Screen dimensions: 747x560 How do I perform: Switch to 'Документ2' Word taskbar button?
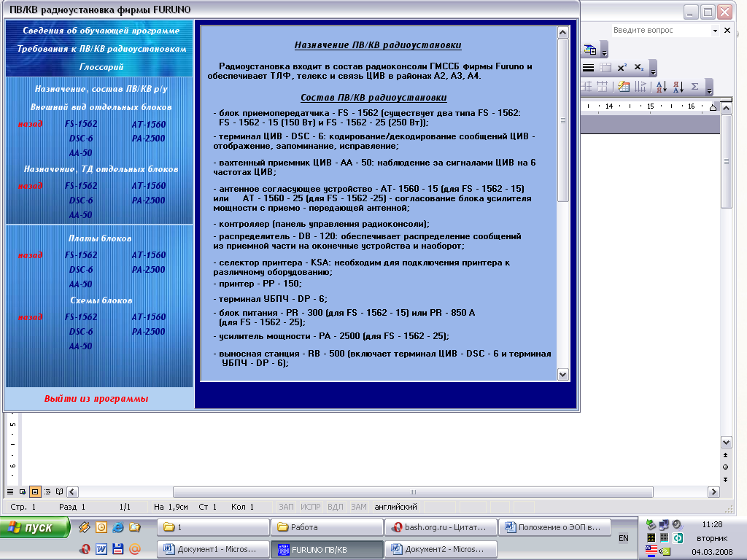(x=441, y=549)
